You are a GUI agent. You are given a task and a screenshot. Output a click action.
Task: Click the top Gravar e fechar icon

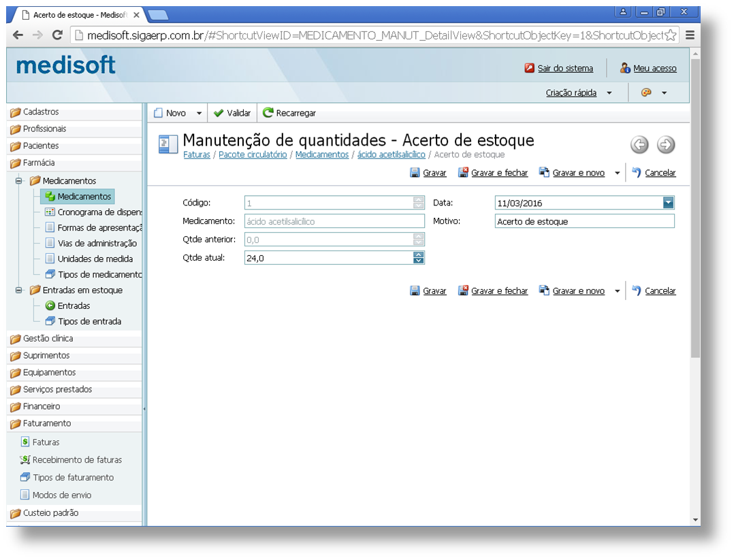tap(463, 173)
